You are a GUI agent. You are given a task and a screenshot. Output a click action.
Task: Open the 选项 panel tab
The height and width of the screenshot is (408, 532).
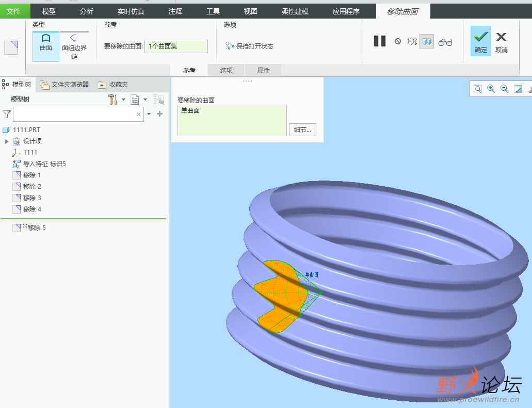click(227, 70)
